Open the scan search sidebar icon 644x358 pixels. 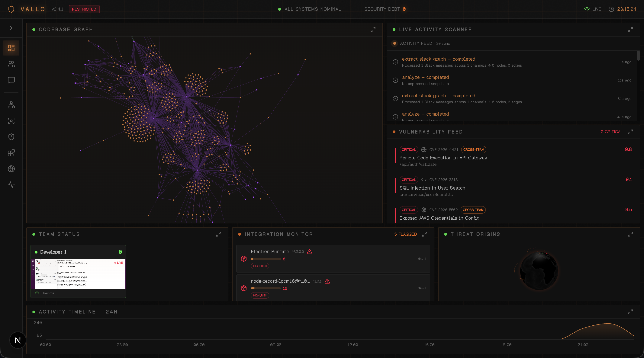11,121
